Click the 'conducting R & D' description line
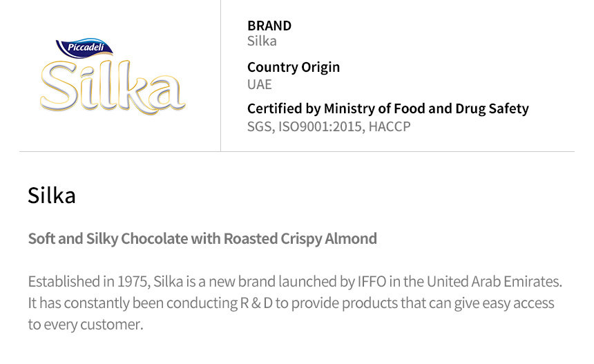The height and width of the screenshot is (364, 594). [x=291, y=303]
